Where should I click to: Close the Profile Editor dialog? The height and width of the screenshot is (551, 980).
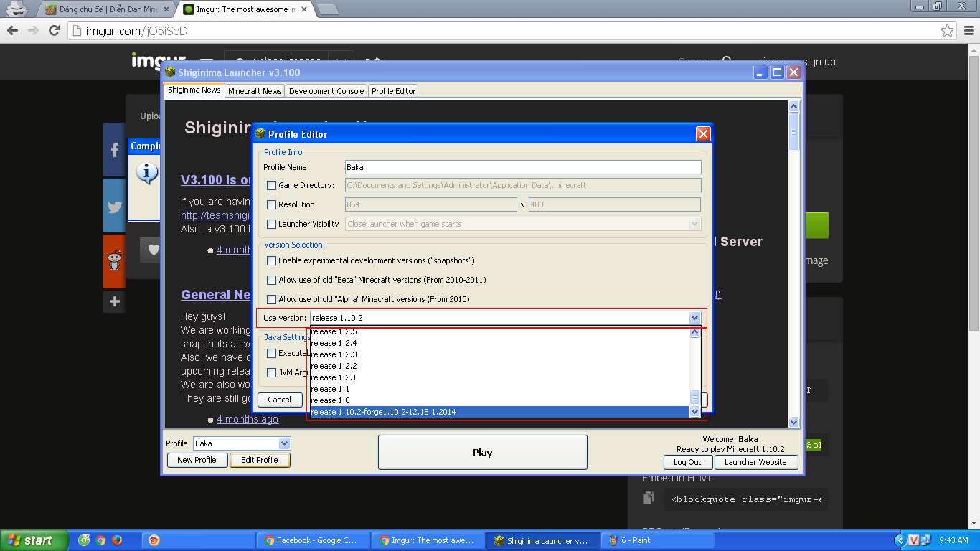point(703,133)
